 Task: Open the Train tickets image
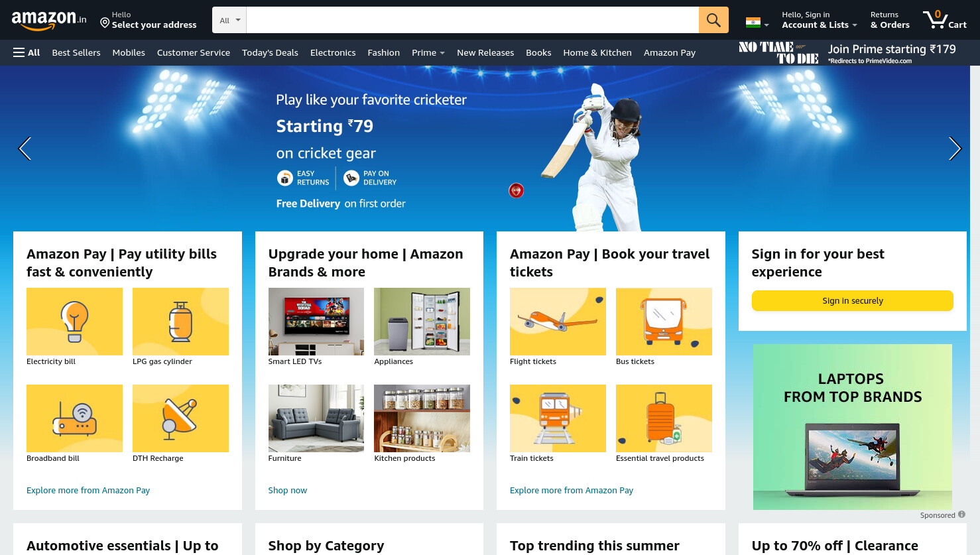[558, 418]
